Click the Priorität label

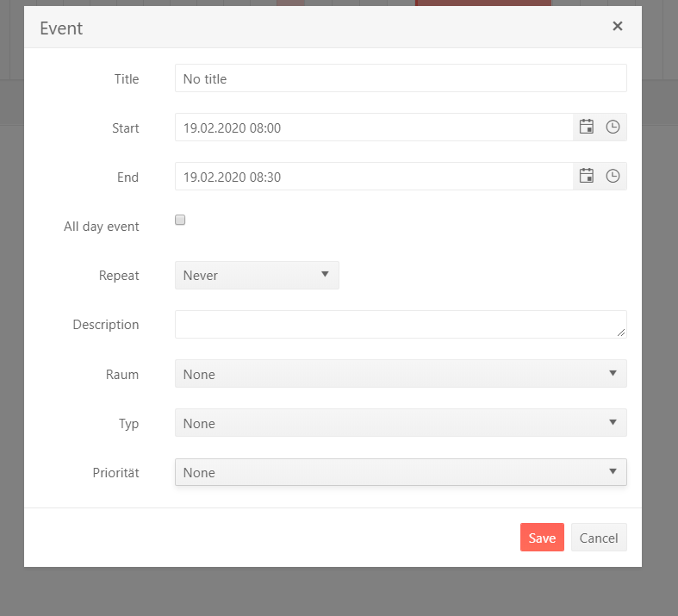click(116, 473)
